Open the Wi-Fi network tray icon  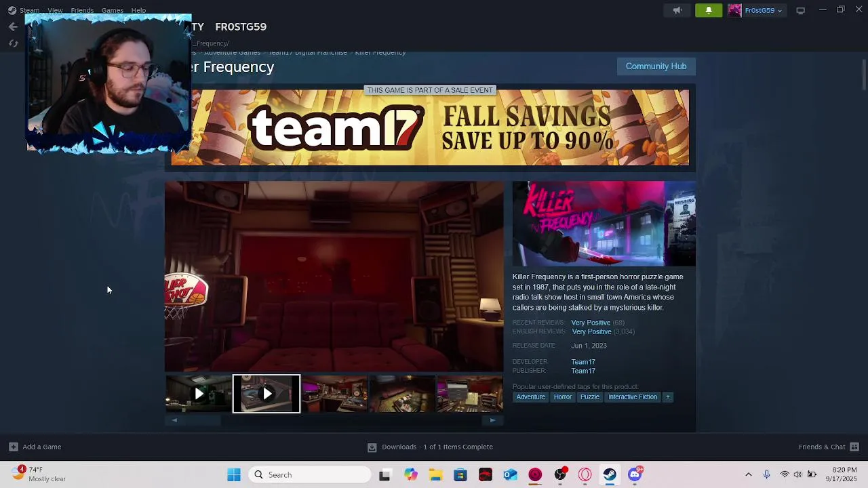785,474
